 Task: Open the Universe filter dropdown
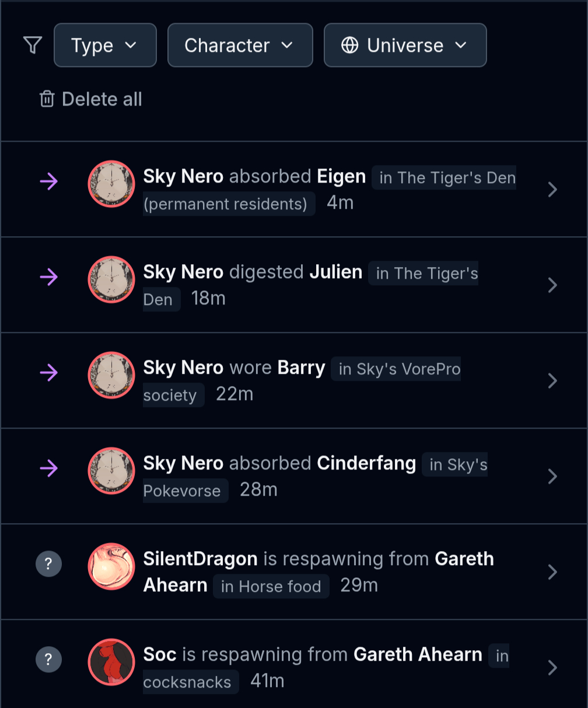pyautogui.click(x=405, y=45)
